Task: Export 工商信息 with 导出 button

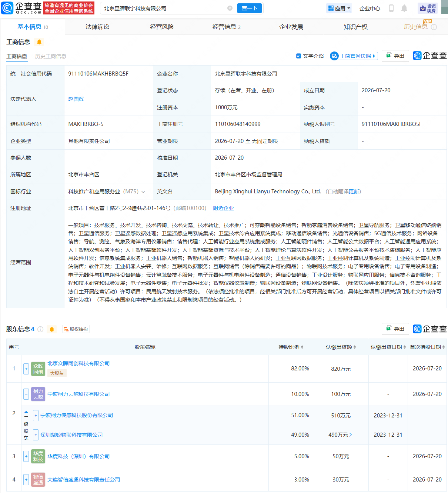Action: tap(395, 56)
